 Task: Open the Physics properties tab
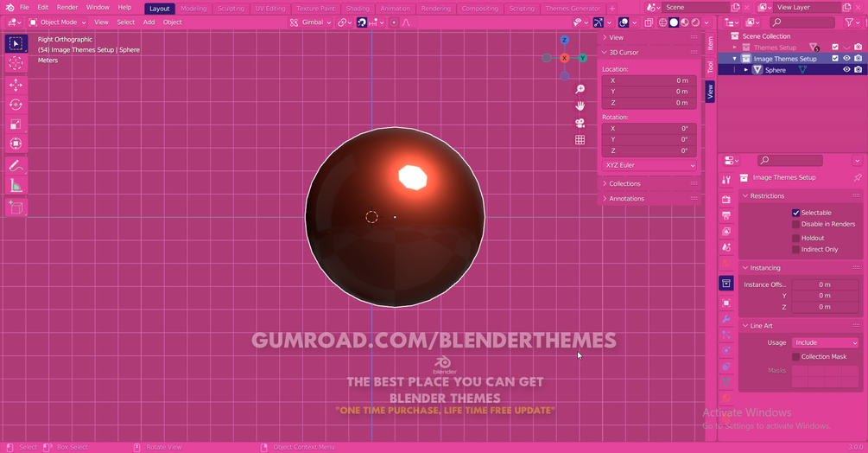coord(726,350)
